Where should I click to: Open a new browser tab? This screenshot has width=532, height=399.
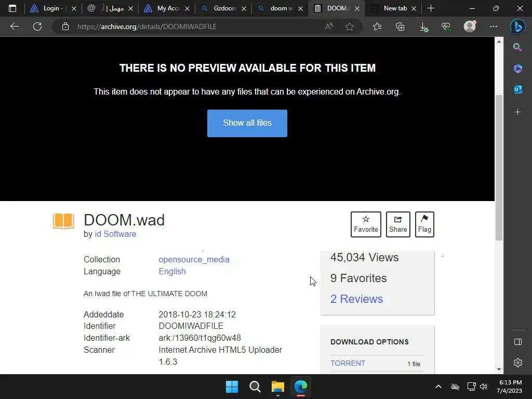(431, 8)
